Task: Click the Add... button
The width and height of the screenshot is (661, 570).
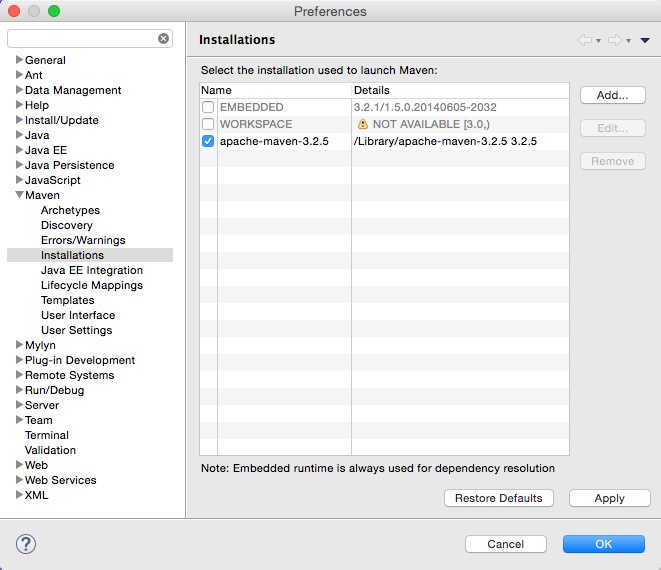Action: point(613,95)
